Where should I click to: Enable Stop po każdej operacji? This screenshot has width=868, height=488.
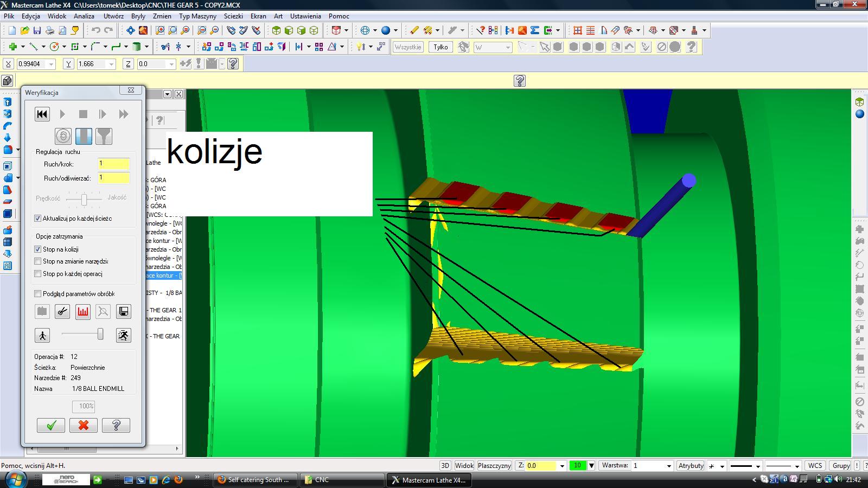pos(37,274)
